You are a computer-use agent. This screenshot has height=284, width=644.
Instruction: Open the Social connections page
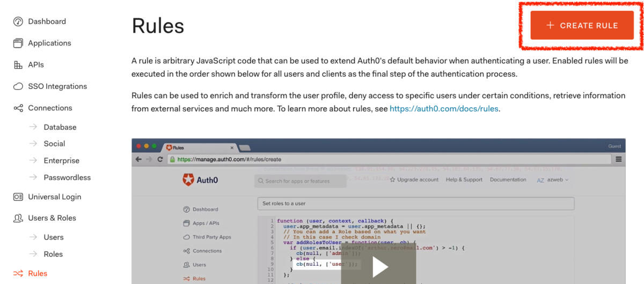[54, 144]
